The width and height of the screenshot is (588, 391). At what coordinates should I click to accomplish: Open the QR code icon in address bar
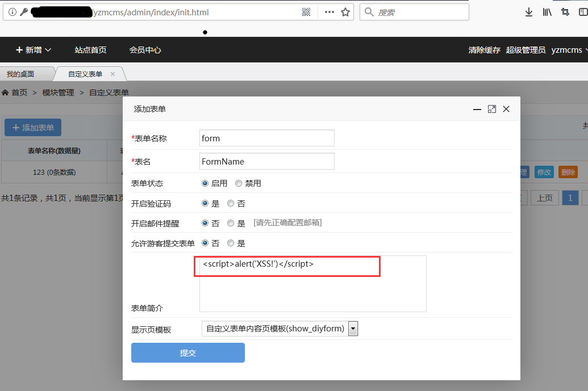point(306,12)
